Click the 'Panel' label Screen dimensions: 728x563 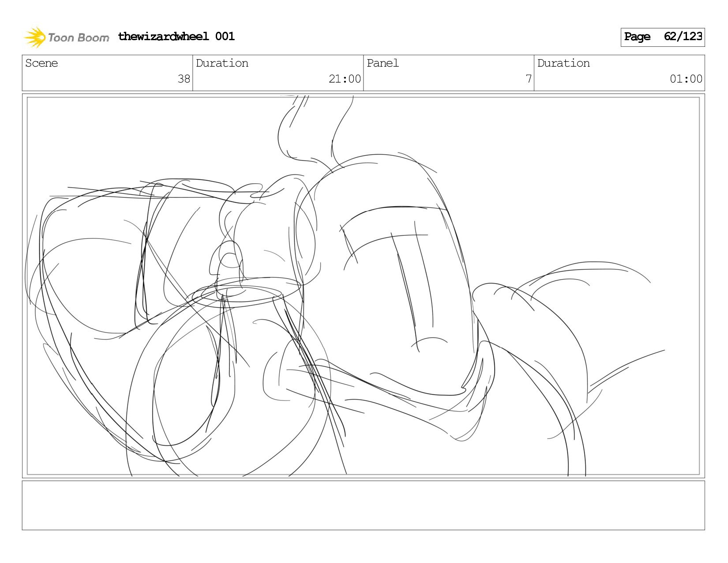(383, 63)
